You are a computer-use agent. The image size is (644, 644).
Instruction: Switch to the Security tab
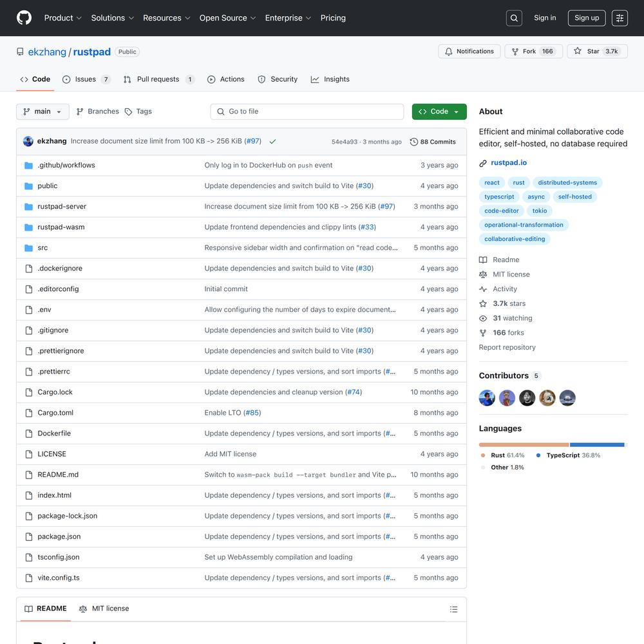point(278,79)
